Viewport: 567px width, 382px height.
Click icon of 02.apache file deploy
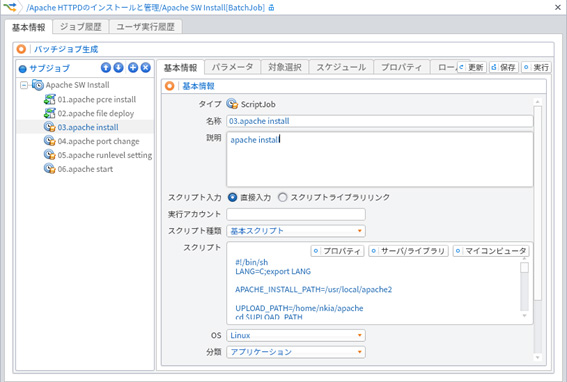pyautogui.click(x=50, y=113)
